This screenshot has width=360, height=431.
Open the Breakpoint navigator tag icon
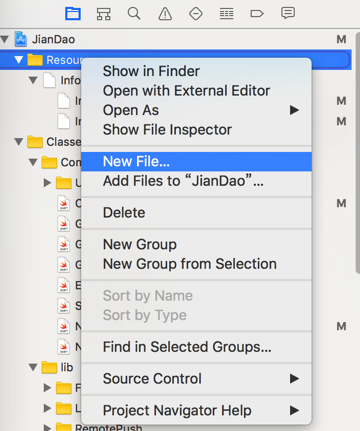[257, 14]
